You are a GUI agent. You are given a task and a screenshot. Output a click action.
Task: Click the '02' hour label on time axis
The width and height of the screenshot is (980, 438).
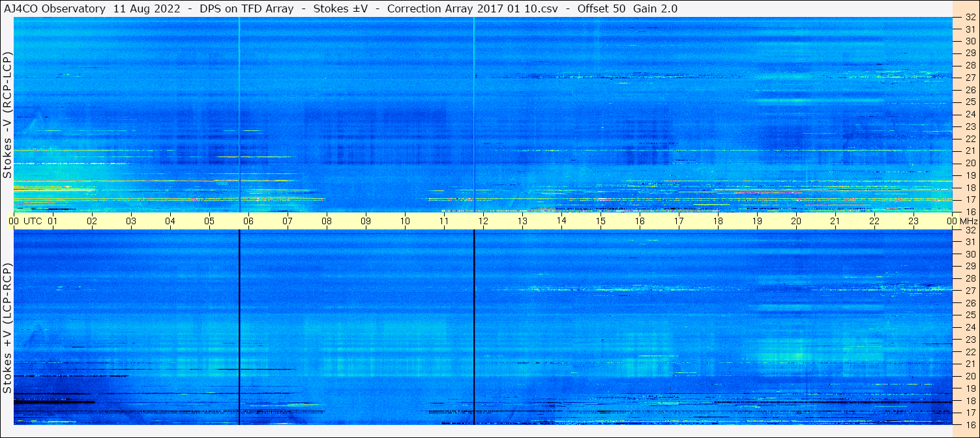[92, 221]
